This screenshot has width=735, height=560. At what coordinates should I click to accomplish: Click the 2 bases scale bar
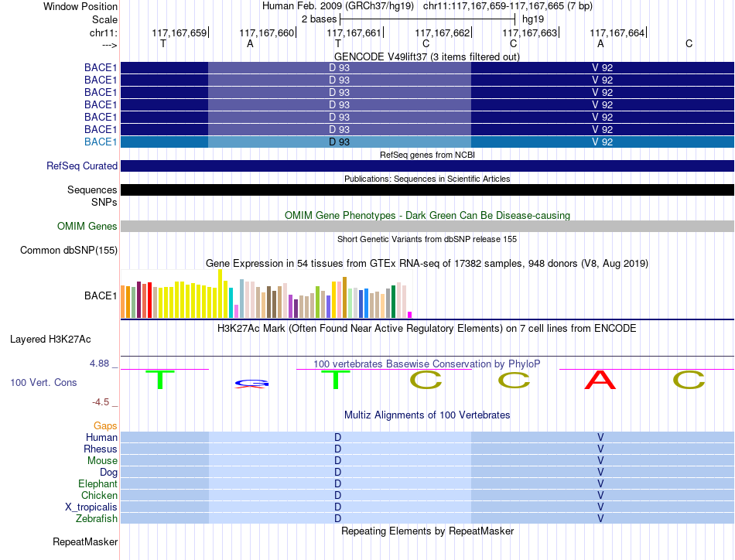(x=427, y=19)
